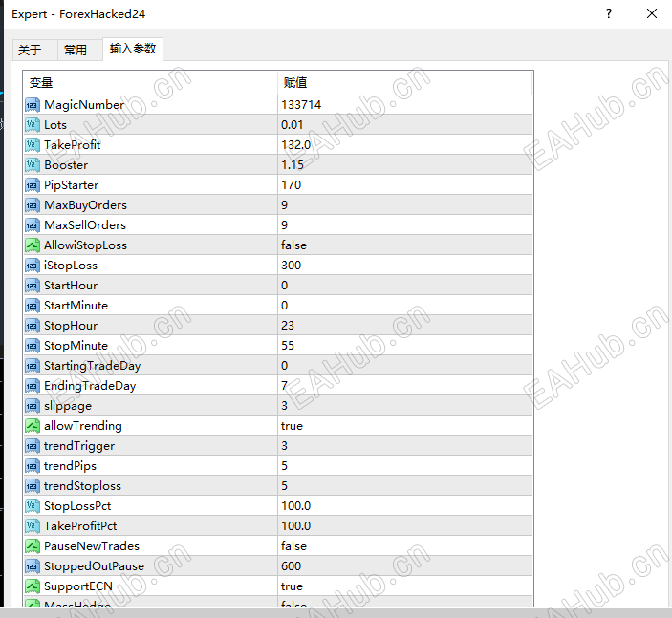Click the icon beside StartHour
The width and height of the screenshot is (672, 618).
pos(33,286)
